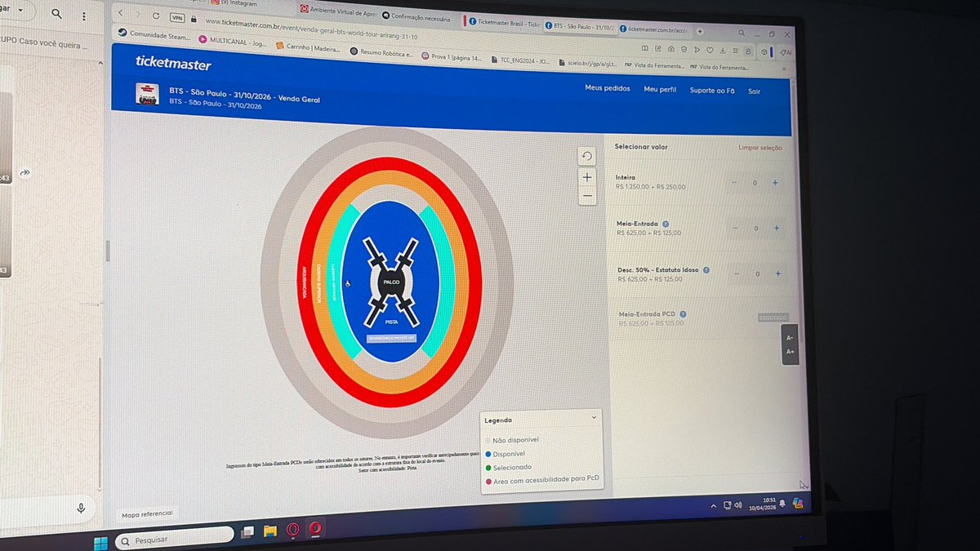Click the ESGOTADO badge for PCD
The height and width of the screenshot is (551, 980).
(773, 318)
